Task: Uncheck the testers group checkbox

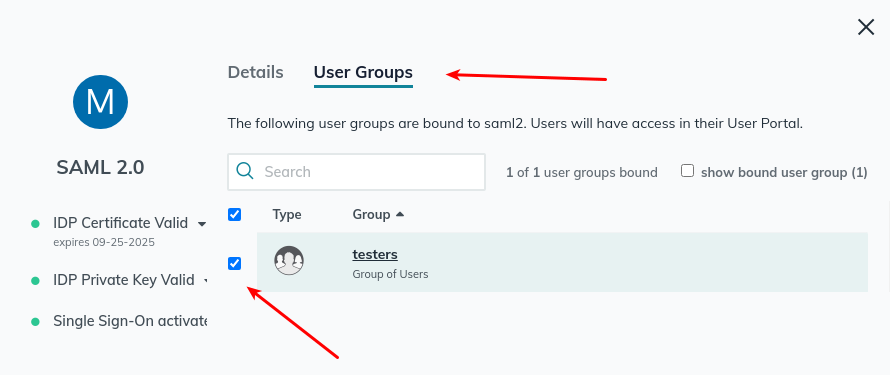Action: point(234,263)
